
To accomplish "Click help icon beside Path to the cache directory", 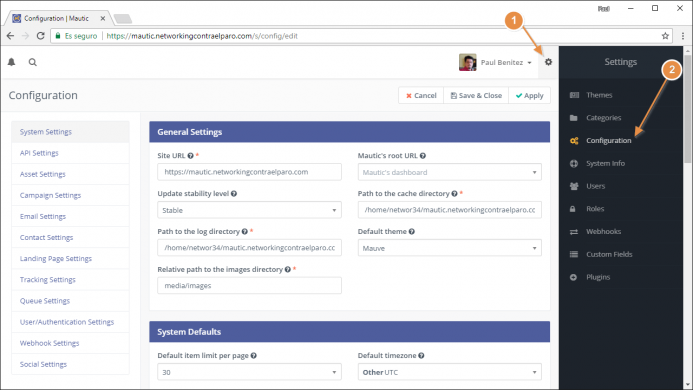I will 454,194.
